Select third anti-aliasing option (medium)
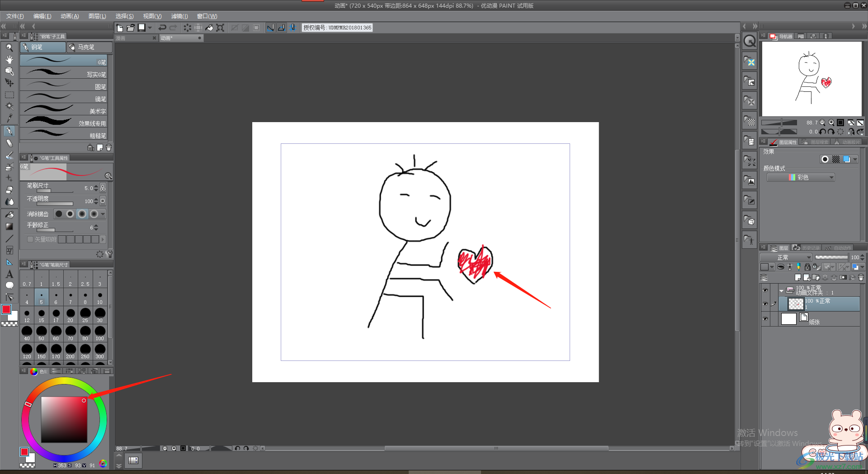Viewport: 868px width, 474px height. pyautogui.click(x=82, y=214)
